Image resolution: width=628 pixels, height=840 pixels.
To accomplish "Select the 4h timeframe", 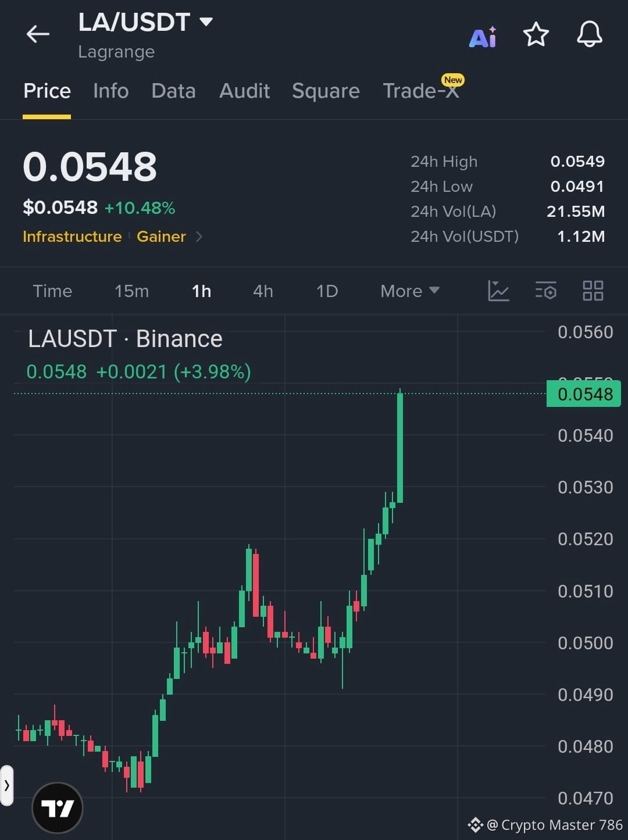I will click(263, 291).
